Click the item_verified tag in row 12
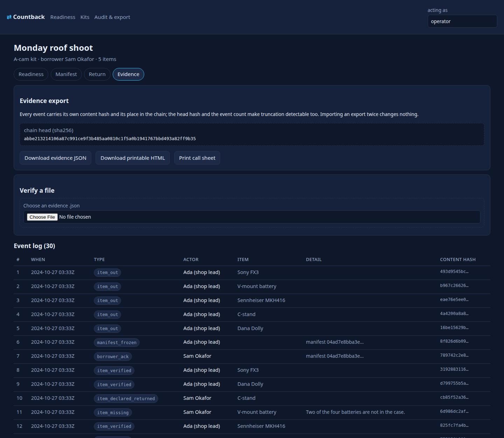The height and width of the screenshot is (438, 504). pyautogui.click(x=114, y=426)
